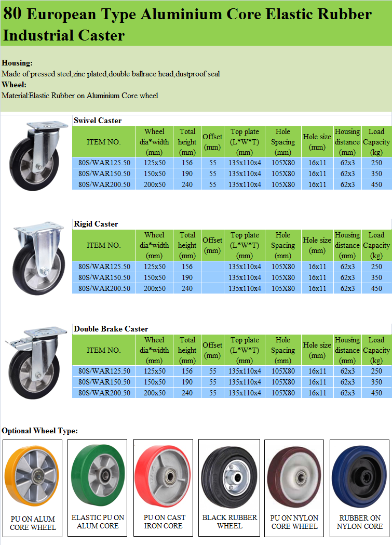Viewport: 392px width, 545px height.
Task: Click the 'PU ON CAST IRON CORE' caption
Action: click(x=164, y=522)
